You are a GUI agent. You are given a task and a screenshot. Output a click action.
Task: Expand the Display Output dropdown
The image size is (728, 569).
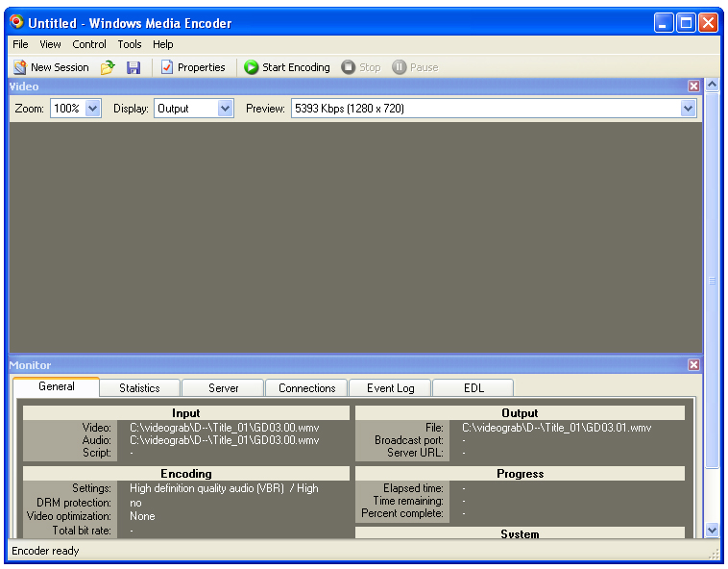pyautogui.click(x=225, y=109)
